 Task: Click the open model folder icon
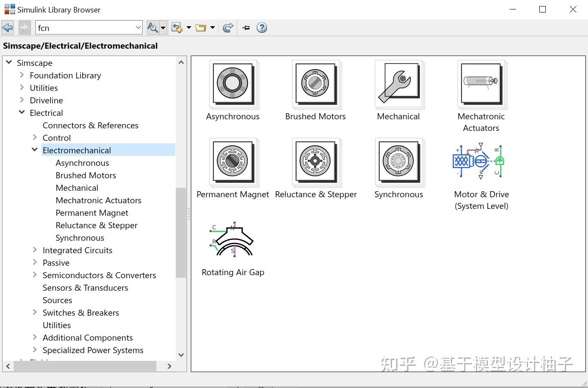(202, 27)
